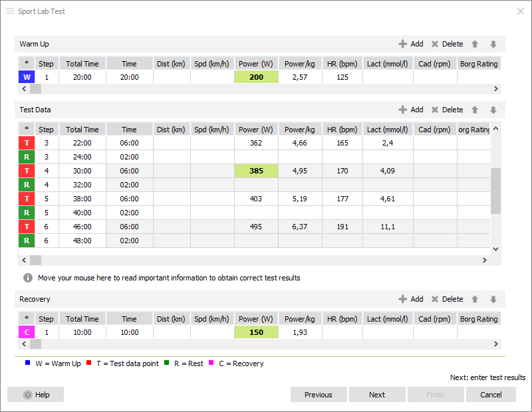The image size is (532, 412).
Task: Move Test Data row down with arrow
Action: pyautogui.click(x=493, y=110)
